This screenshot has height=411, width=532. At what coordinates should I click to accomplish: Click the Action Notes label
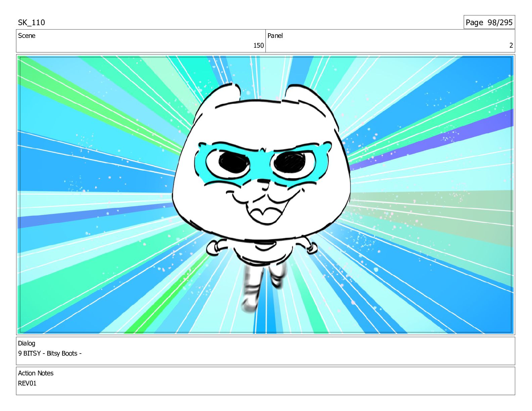(x=36, y=373)
